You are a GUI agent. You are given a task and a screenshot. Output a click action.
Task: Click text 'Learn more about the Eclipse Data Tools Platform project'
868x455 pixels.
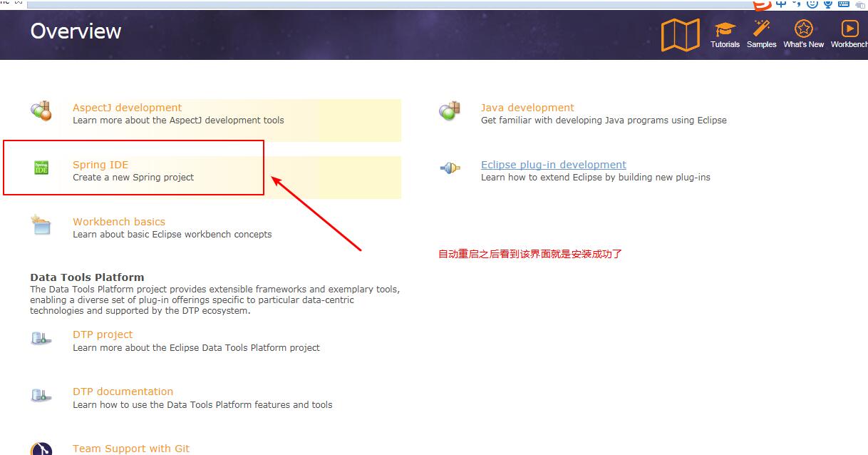point(196,348)
